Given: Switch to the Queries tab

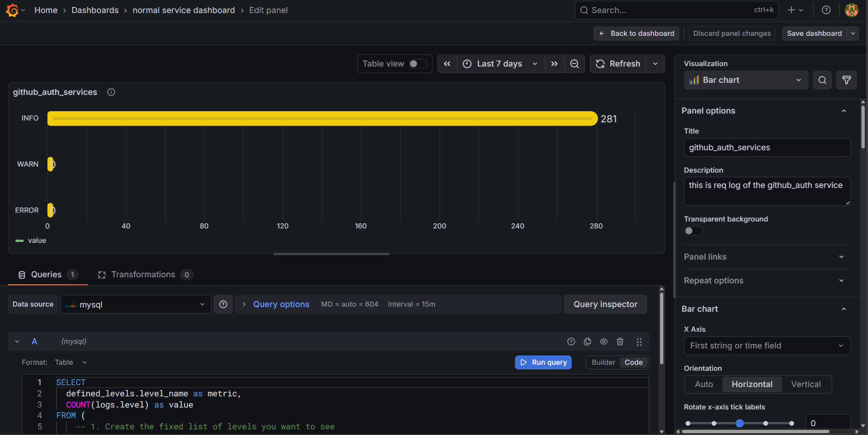Looking at the screenshot, I should click(x=47, y=274).
